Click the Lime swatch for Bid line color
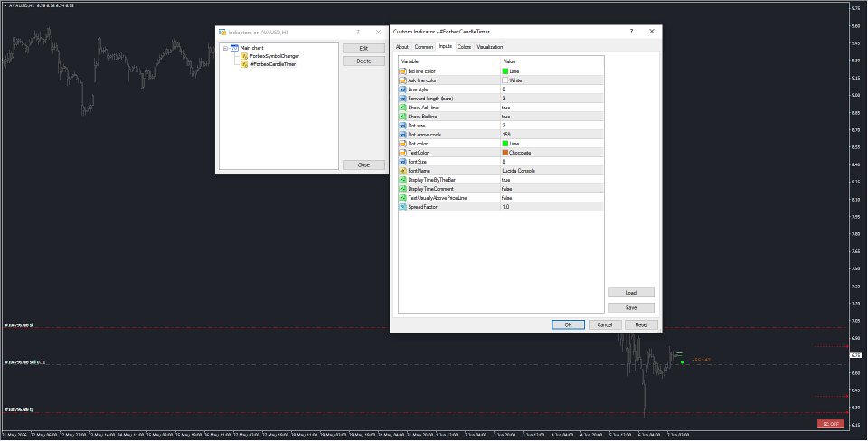This screenshot has width=868, height=441. tap(505, 71)
